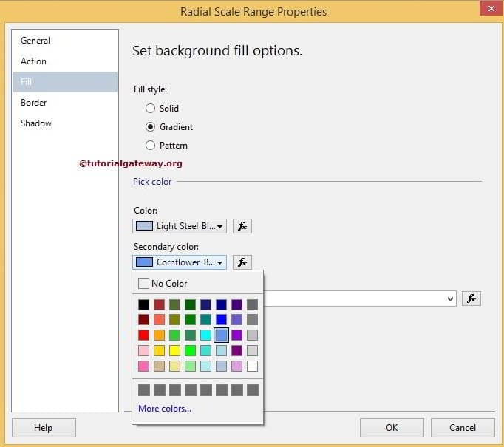
Task: Select the highlighted cornflower blue swatch
Action: [221, 335]
